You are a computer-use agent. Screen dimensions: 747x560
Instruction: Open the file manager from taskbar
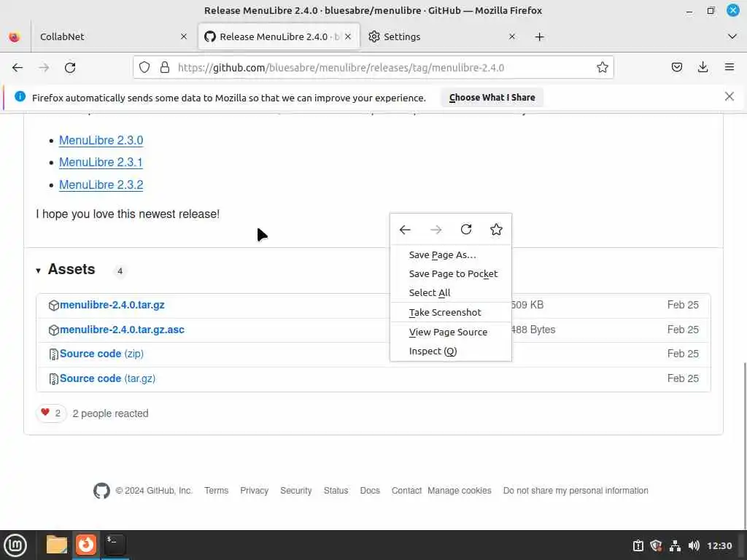(x=57, y=545)
